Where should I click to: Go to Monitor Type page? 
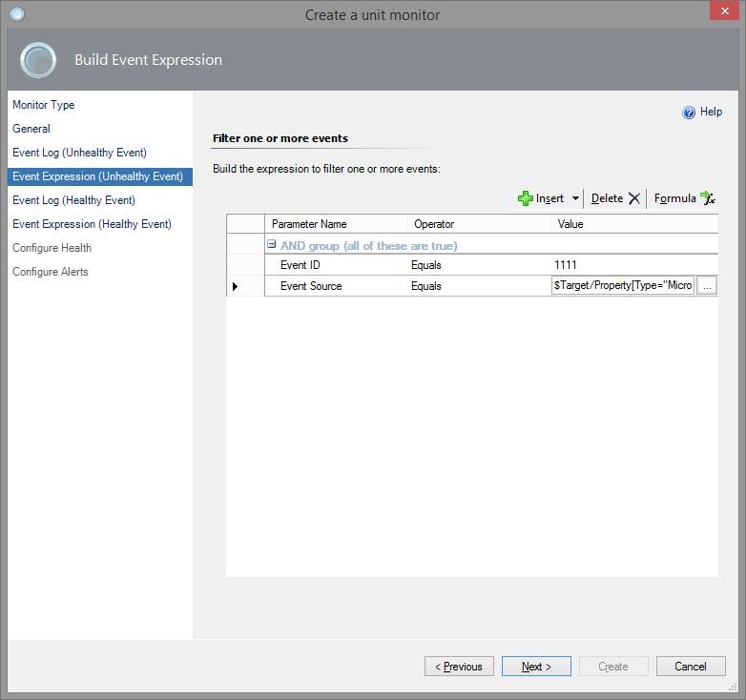tap(43, 105)
